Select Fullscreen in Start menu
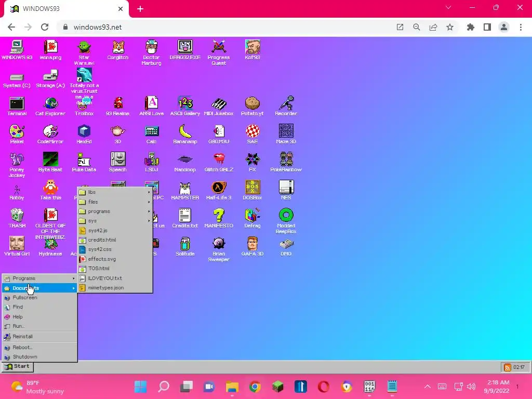The width and height of the screenshot is (532, 399). click(x=39, y=298)
